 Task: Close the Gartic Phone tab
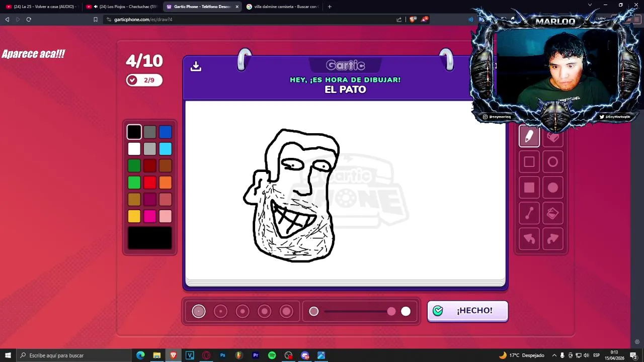coord(237,7)
